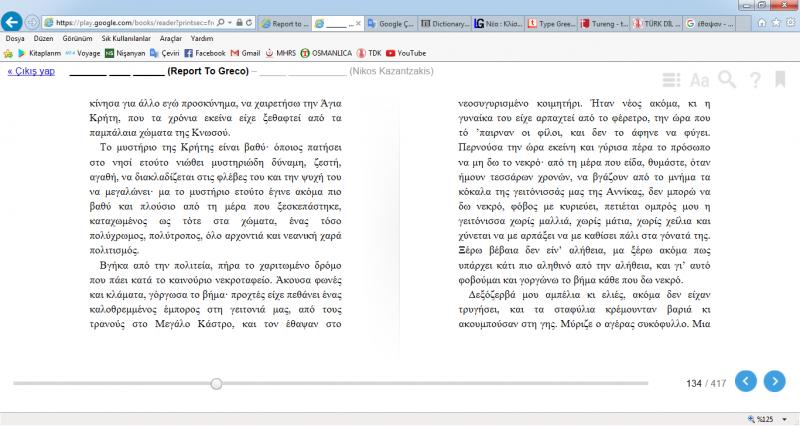Bookmark this page with the bookmark icon
Viewport: 800px width, 426px height.
780,80
